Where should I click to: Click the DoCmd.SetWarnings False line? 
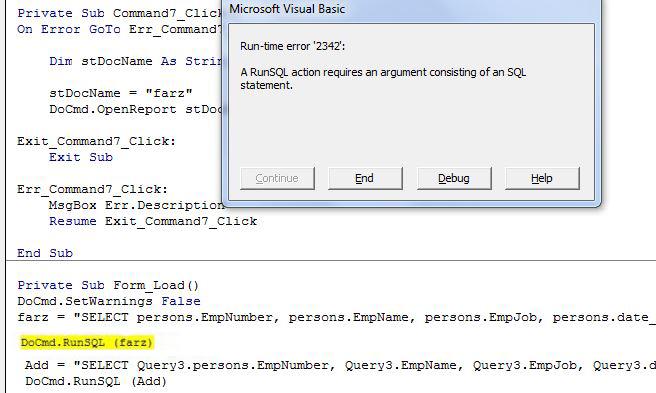109,301
